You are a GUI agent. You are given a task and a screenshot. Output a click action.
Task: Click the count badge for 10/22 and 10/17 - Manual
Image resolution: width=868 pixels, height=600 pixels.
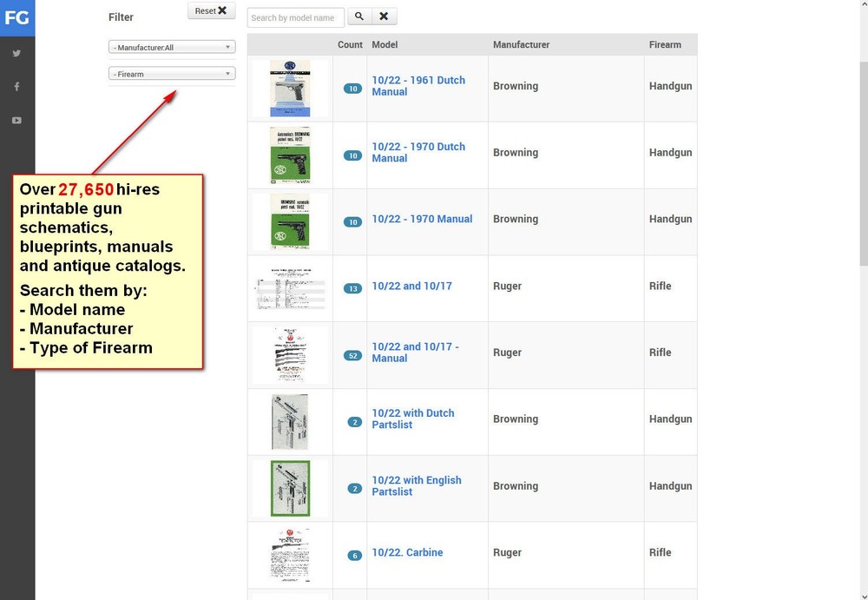[352, 355]
